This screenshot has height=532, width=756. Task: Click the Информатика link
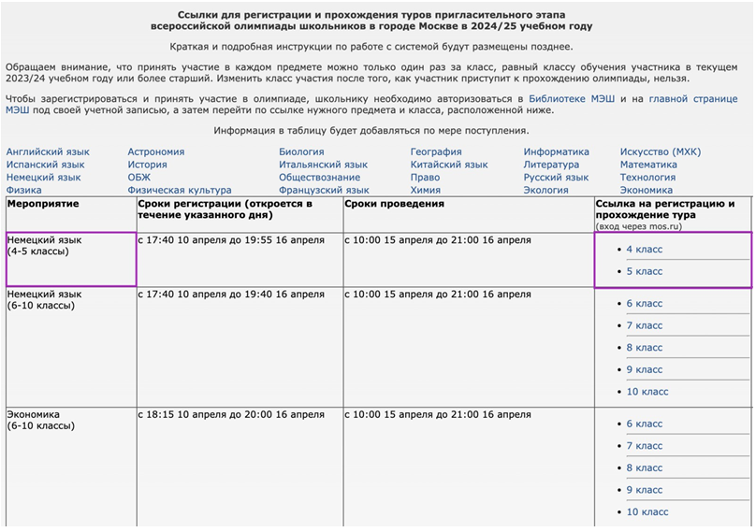[x=556, y=151]
